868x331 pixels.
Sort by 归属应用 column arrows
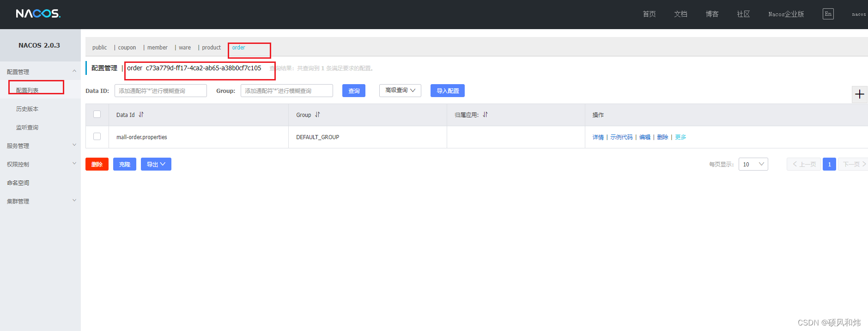(485, 115)
